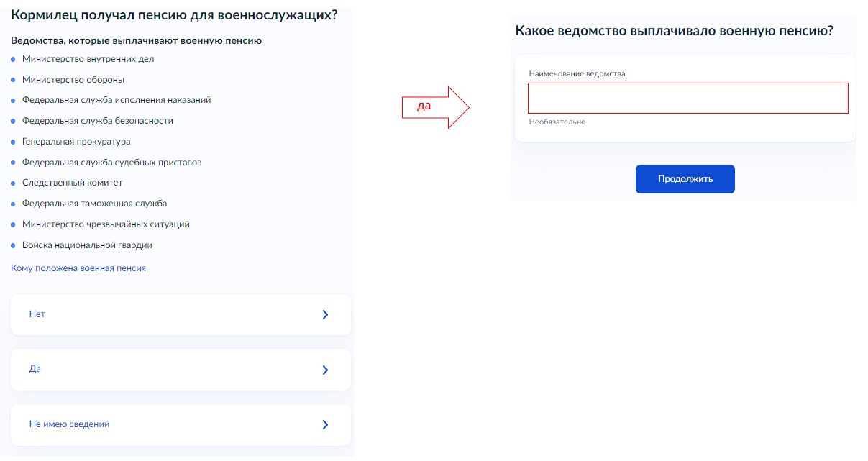Open the "Кому положена военная пенсия" link

[78, 268]
